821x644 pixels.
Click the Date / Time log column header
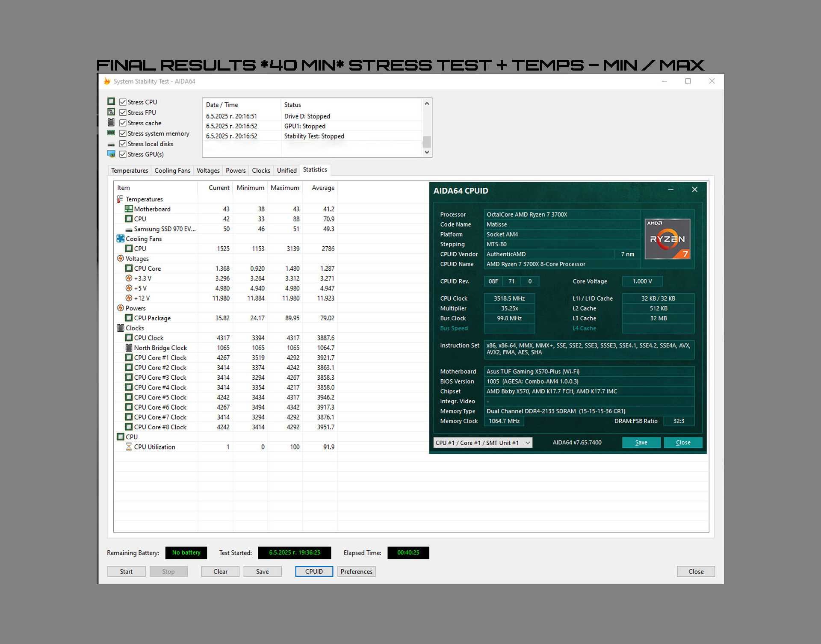coord(242,105)
